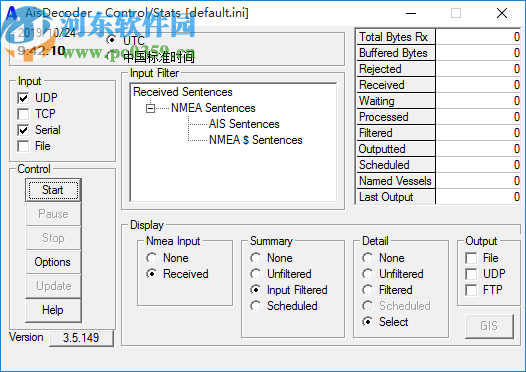Collapse the NMEA Sentences tree node
This screenshot has height=372, width=526.
(x=150, y=108)
